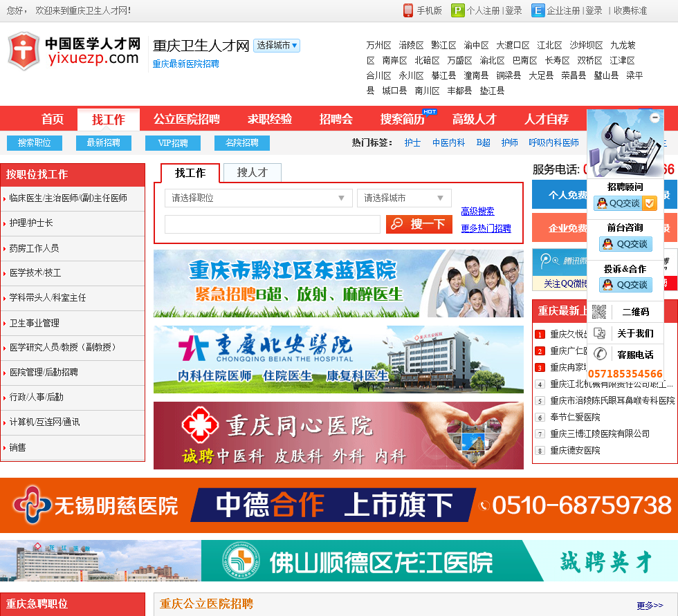Open 投诉&合作 QQ交谈 chat button

point(625,285)
